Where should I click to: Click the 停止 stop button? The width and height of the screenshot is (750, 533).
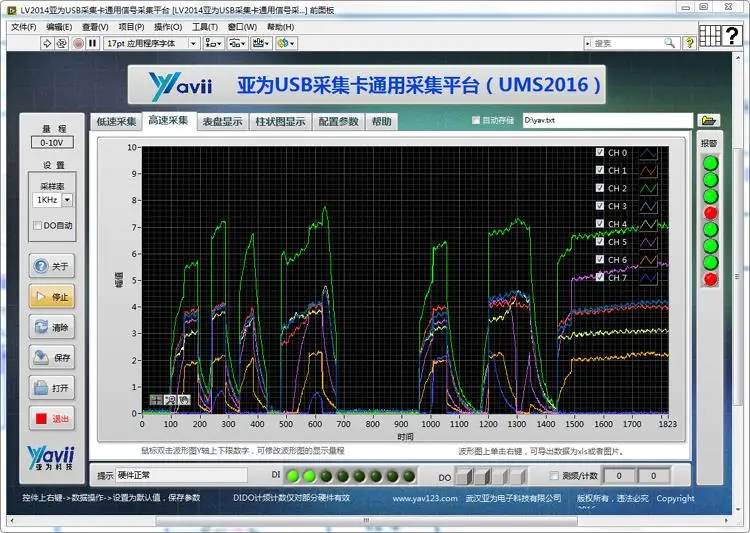tap(52, 297)
